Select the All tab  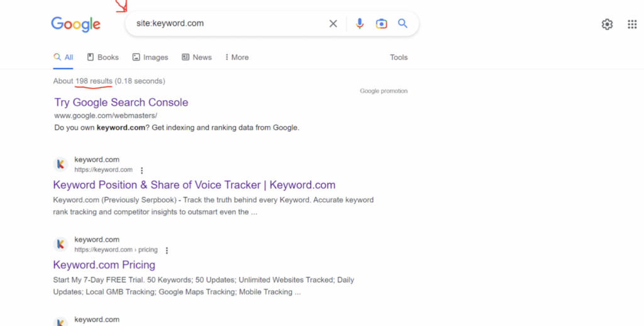pyautogui.click(x=64, y=57)
